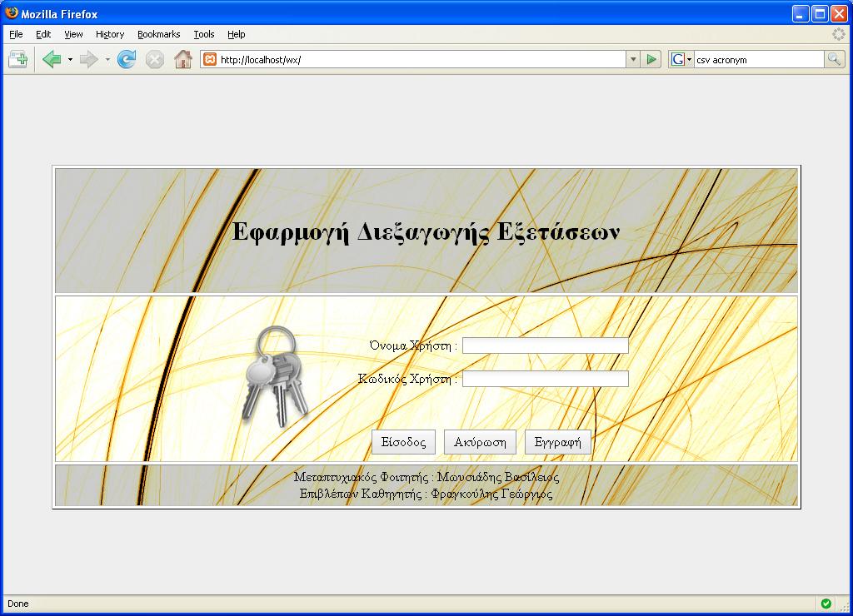Click the grey forward arrow button

pyautogui.click(x=88, y=59)
